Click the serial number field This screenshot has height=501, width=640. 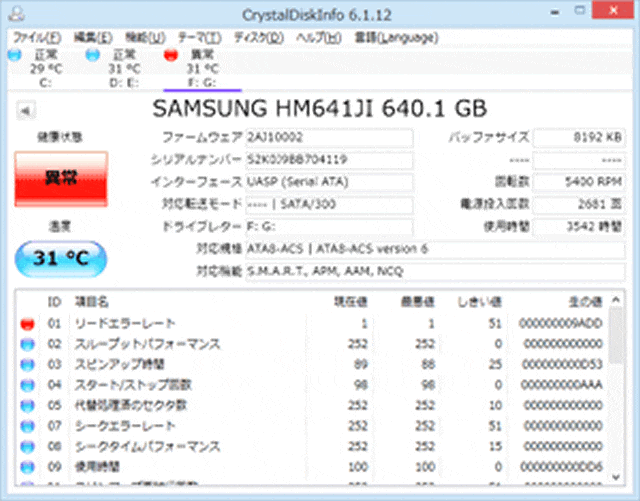point(329,160)
